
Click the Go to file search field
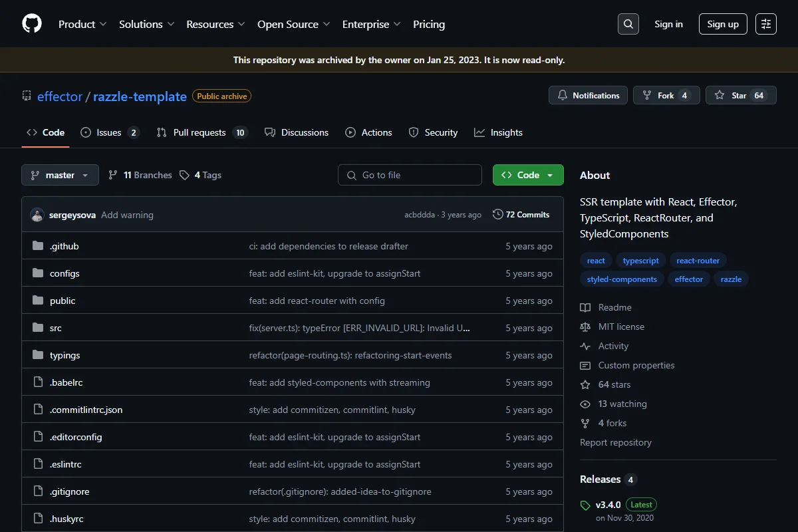[410, 175]
